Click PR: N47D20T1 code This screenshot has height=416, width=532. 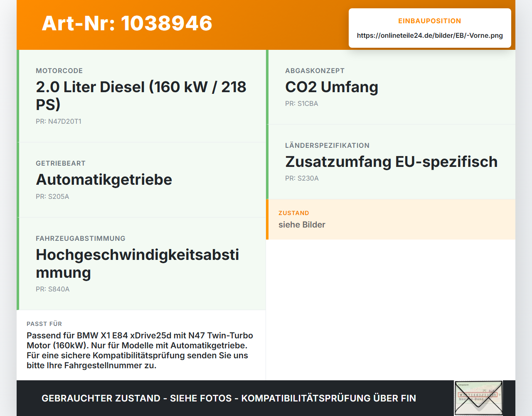(59, 121)
